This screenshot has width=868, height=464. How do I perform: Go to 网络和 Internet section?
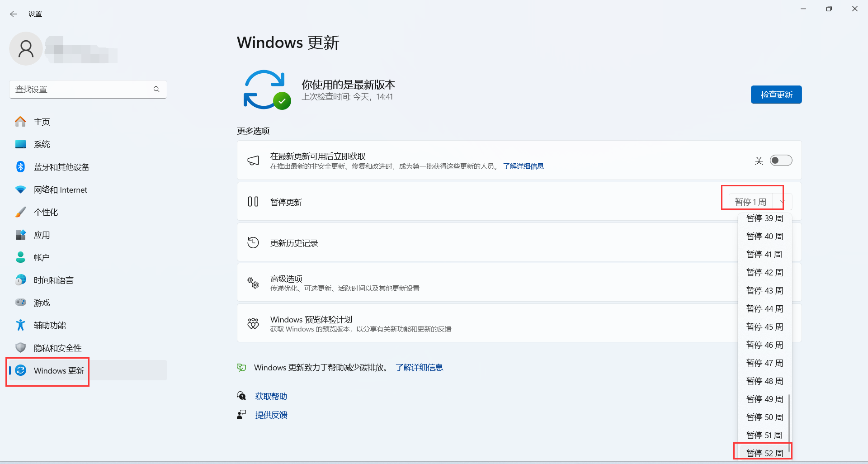[x=88, y=189]
